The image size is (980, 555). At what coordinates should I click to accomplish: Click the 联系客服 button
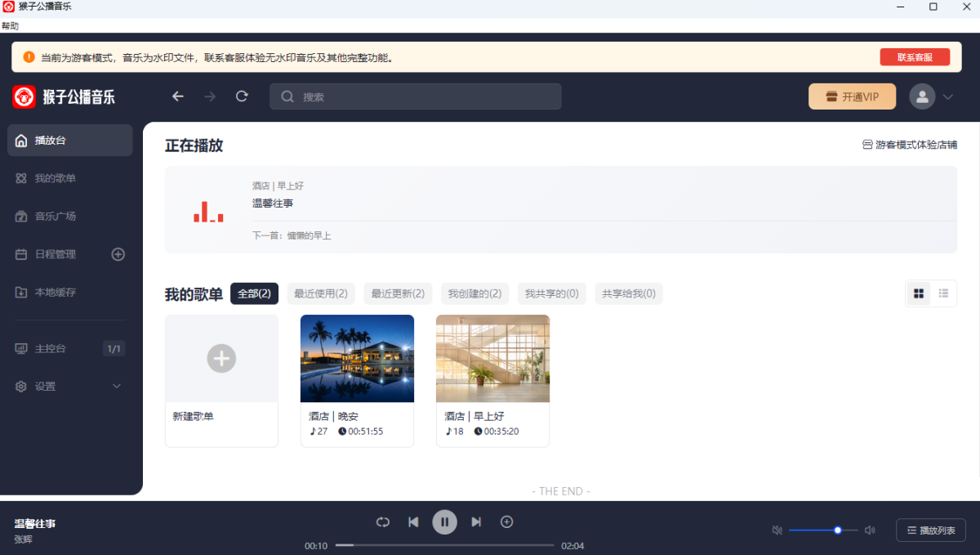click(x=915, y=57)
